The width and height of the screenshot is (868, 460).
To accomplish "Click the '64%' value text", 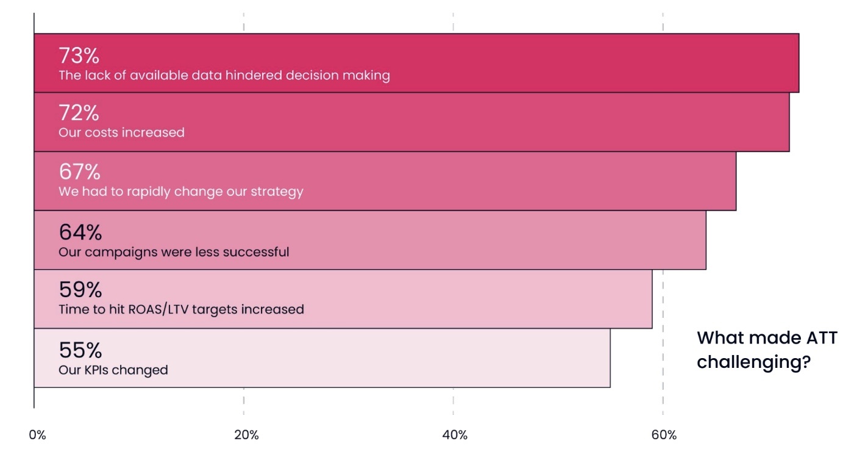I will tap(80, 232).
